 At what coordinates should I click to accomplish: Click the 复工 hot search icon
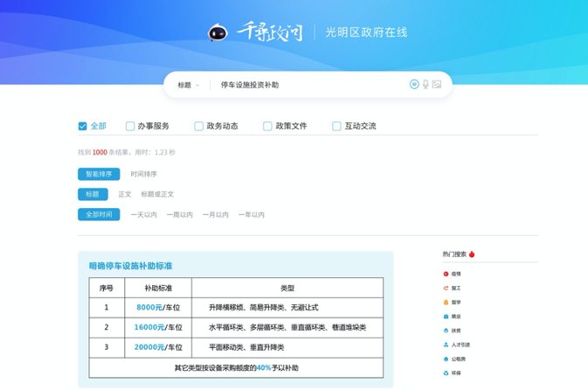pos(446,288)
